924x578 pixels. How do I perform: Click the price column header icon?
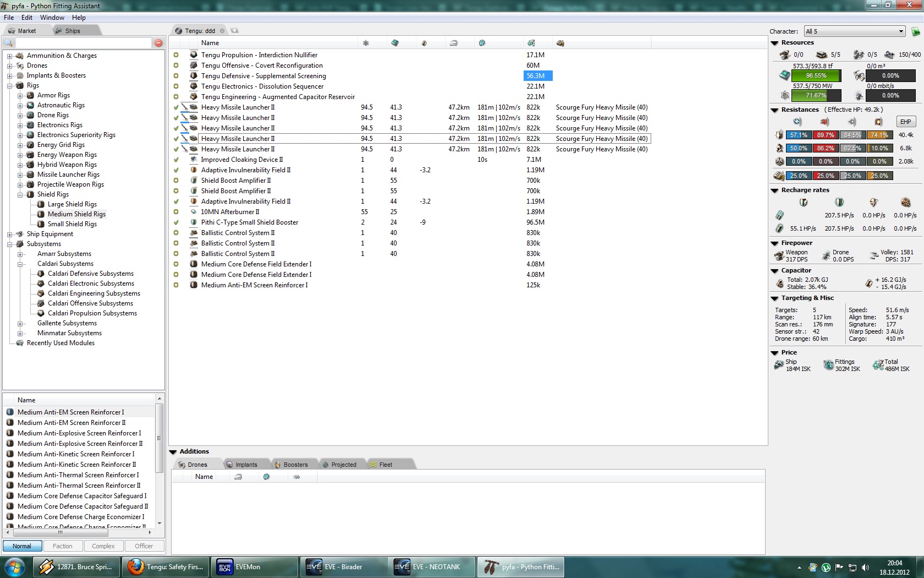531,43
